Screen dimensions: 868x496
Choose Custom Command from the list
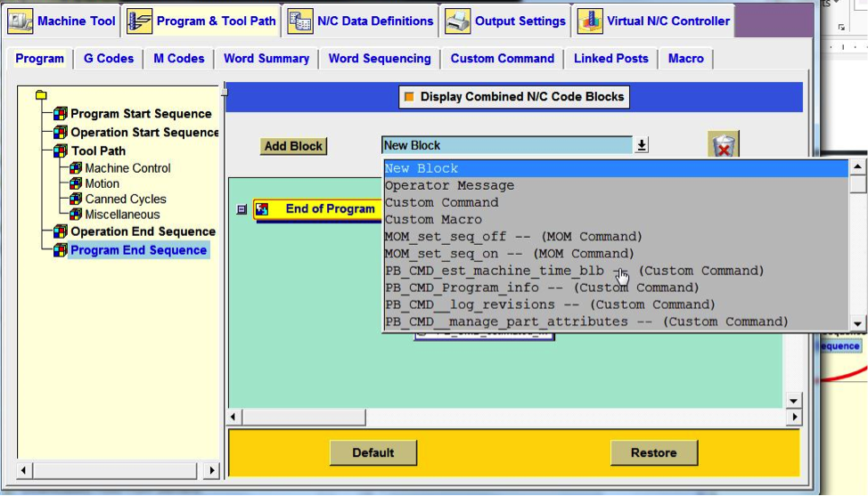coord(616,203)
